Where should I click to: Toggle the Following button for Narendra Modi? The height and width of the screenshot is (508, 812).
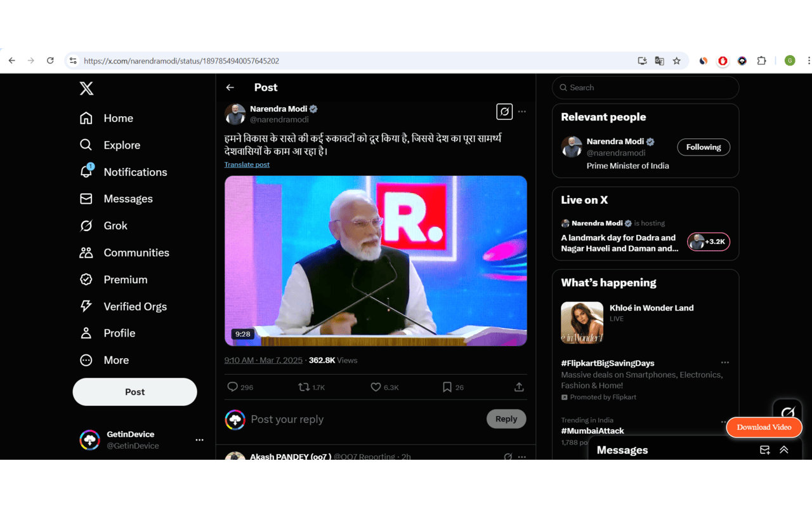pyautogui.click(x=704, y=147)
